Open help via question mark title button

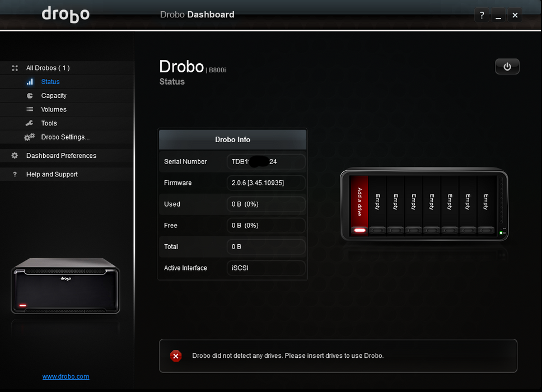point(482,15)
